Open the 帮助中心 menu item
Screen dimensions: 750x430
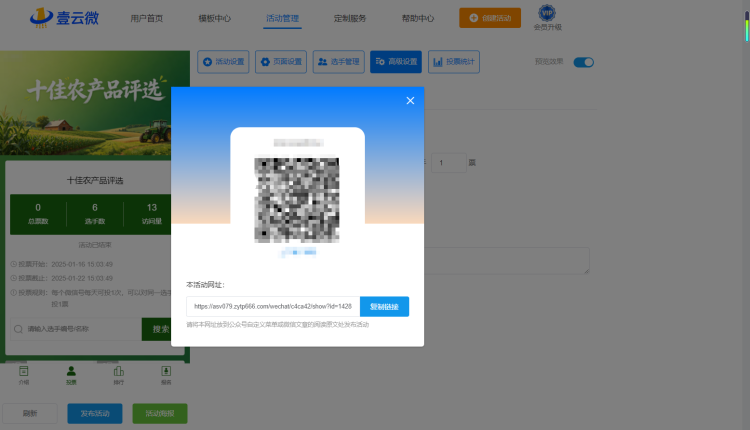pos(418,18)
